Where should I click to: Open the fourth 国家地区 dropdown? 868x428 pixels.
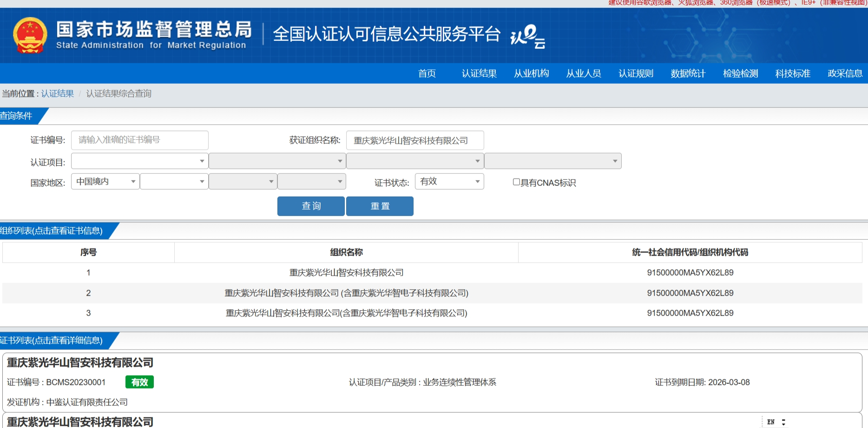click(312, 181)
